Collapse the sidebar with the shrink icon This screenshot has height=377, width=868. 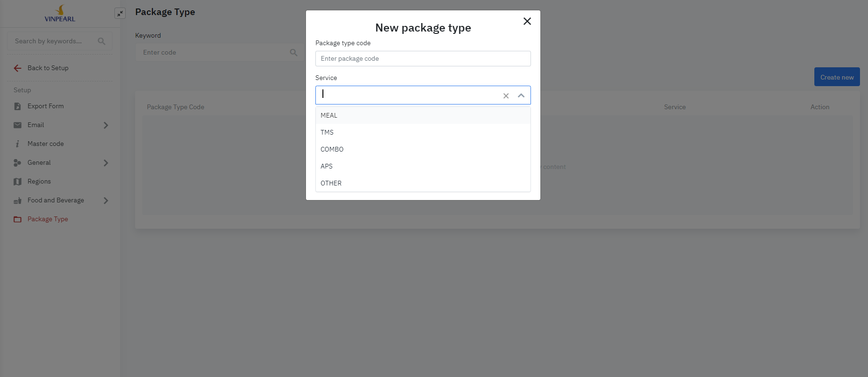click(x=120, y=13)
